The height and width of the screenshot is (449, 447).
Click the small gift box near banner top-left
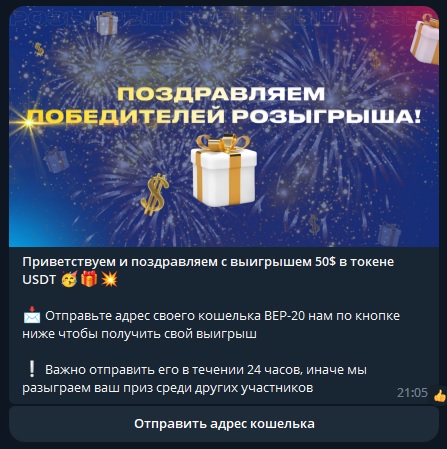(x=107, y=23)
